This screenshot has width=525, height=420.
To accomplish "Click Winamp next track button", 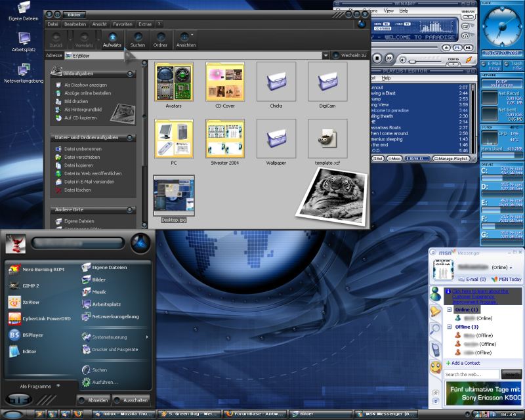I will 388,58.
